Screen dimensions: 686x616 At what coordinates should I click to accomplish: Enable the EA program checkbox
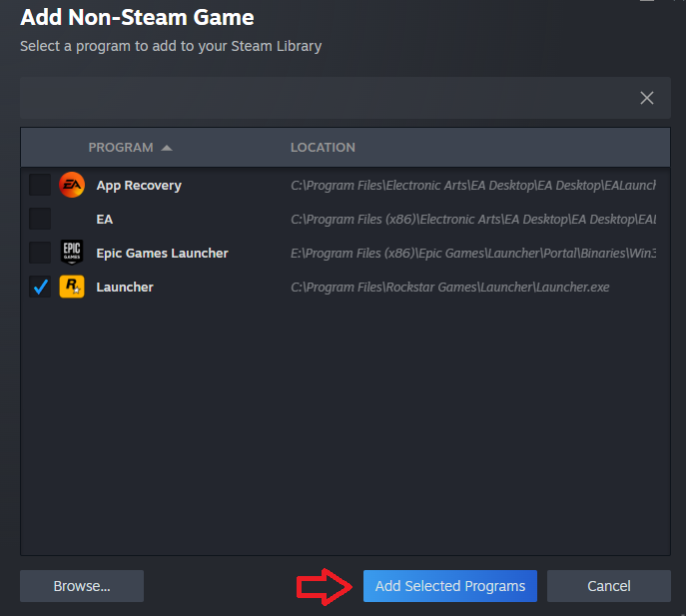click(x=40, y=219)
